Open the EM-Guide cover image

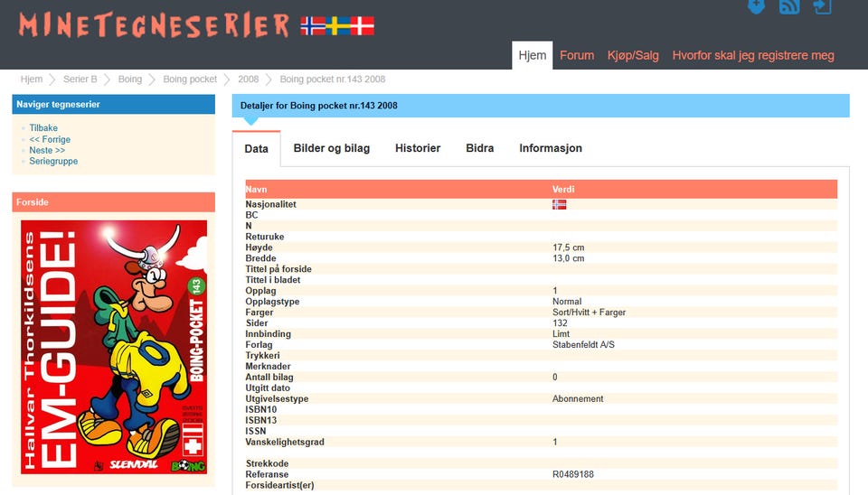pyautogui.click(x=114, y=347)
